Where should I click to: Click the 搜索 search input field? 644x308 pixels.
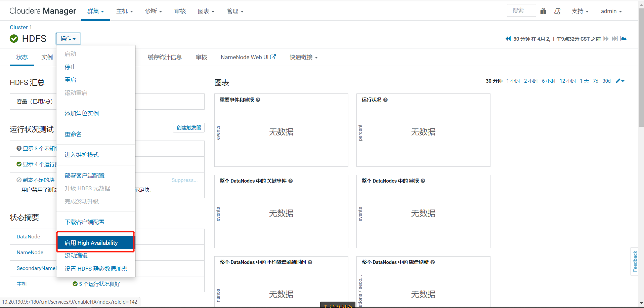tap(521, 10)
